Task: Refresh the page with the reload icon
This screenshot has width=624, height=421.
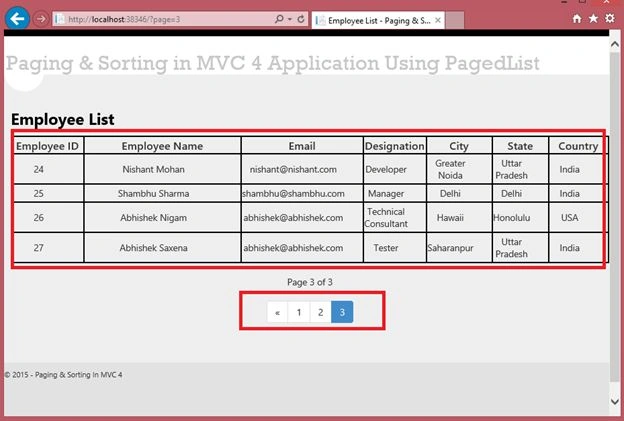Action: point(301,19)
